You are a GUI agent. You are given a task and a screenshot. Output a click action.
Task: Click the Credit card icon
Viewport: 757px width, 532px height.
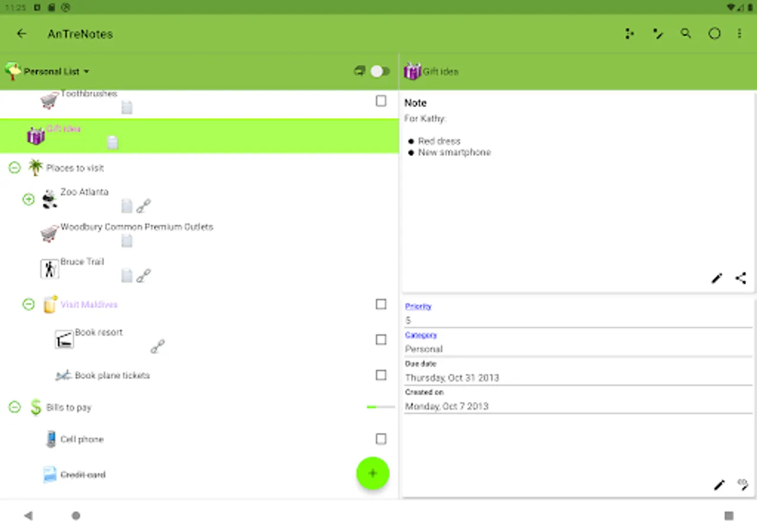coord(50,475)
